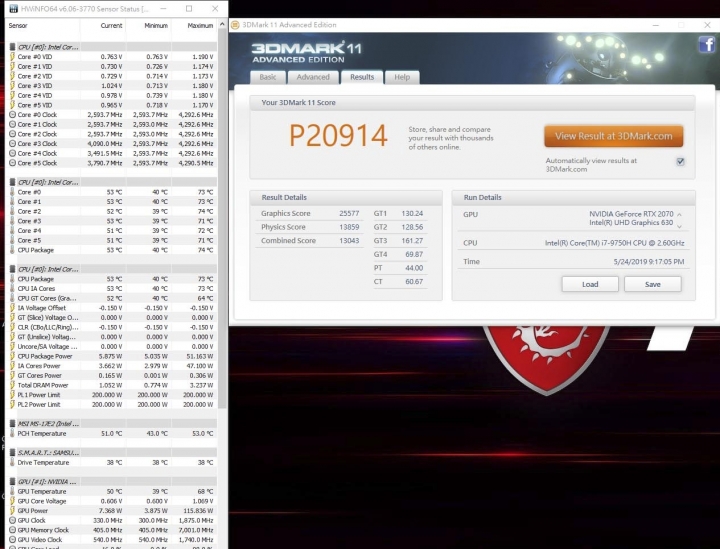Select the NVIDIA GeForce RTX 2070 entry

click(631, 214)
